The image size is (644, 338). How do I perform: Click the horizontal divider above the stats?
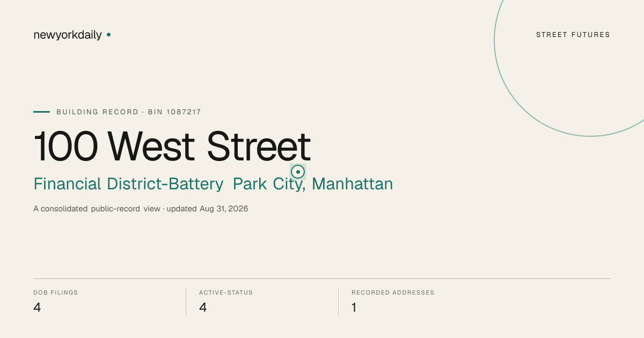[322, 278]
